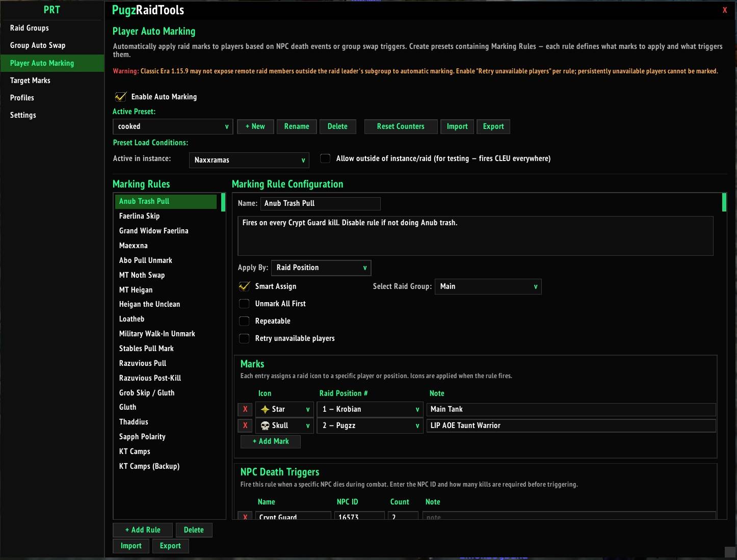Open the Star icon selector
The height and width of the screenshot is (560, 737).
[x=284, y=409]
